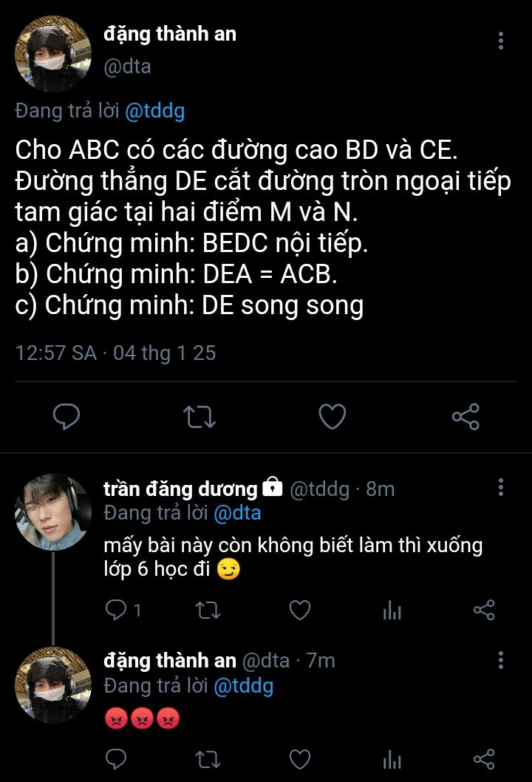Image resolution: width=532 pixels, height=782 pixels.
Task: Open the @tddg mention link in main tweet
Action: tap(154, 111)
